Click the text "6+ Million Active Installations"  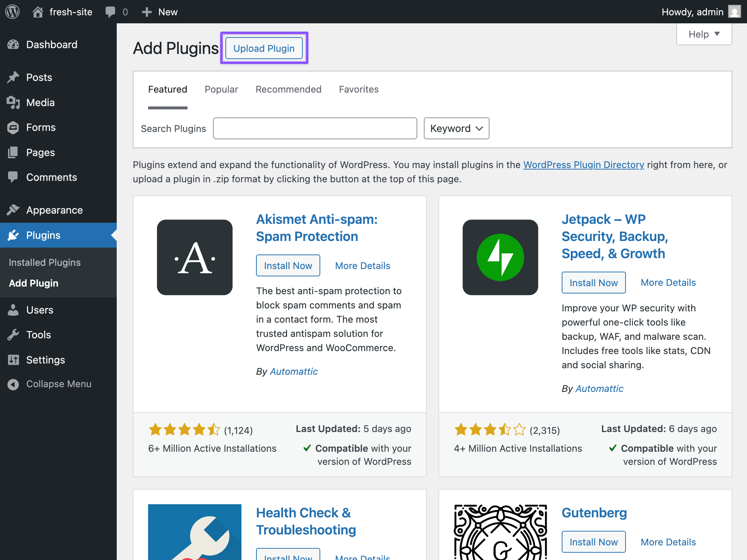(212, 448)
